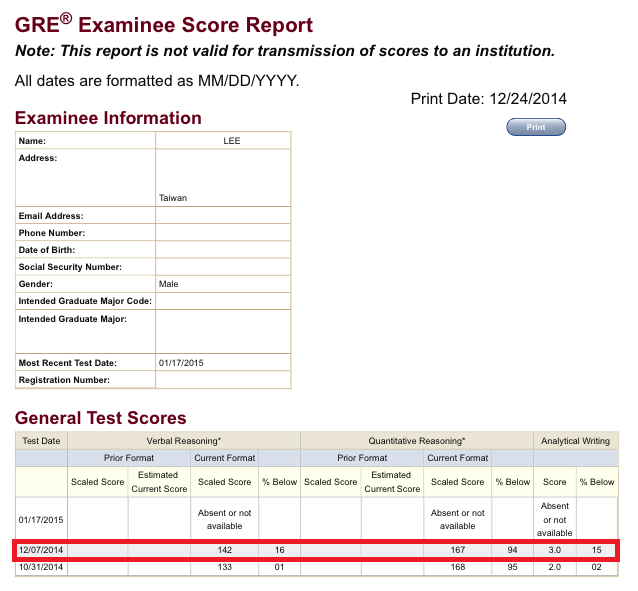Click quantitative scaled score 167
Viewport: 638px width, 591px height.
(457, 550)
